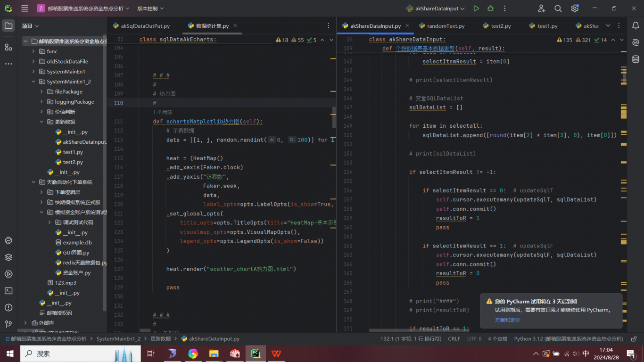Toggle Chinese input mode indicator 中

click(586, 354)
